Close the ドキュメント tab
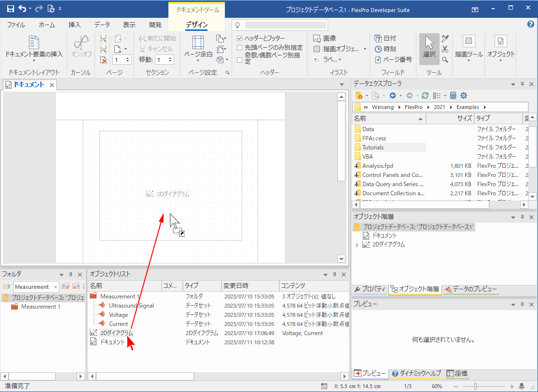The width and height of the screenshot is (538, 392). [52, 85]
